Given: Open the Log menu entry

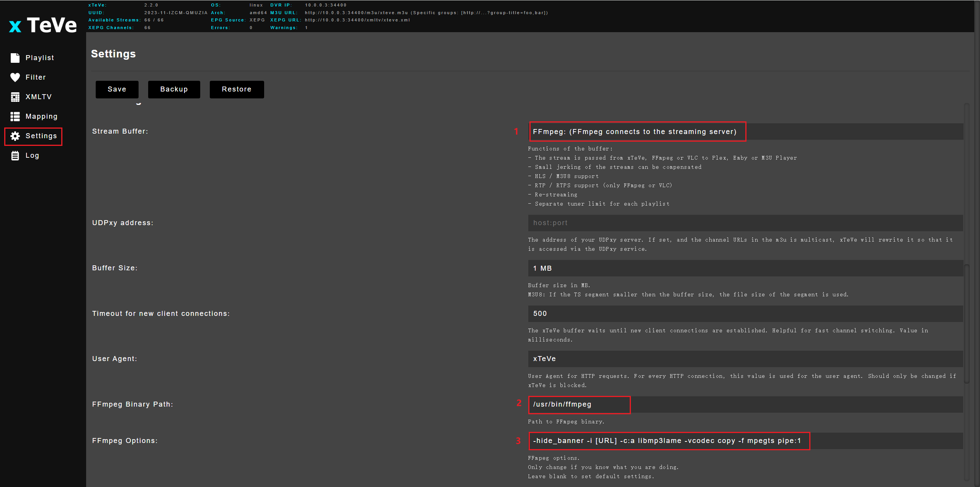Looking at the screenshot, I should [32, 155].
